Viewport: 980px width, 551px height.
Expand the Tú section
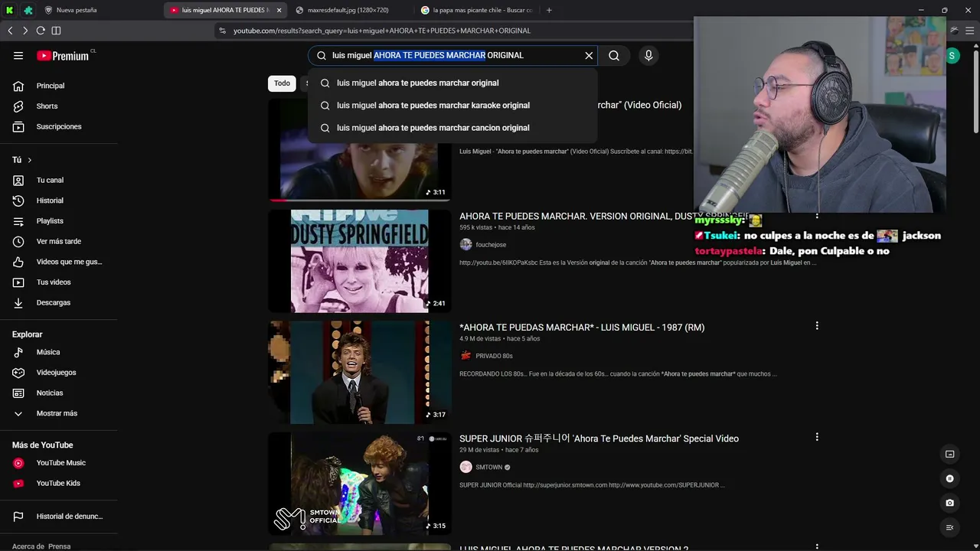pyautogui.click(x=22, y=160)
